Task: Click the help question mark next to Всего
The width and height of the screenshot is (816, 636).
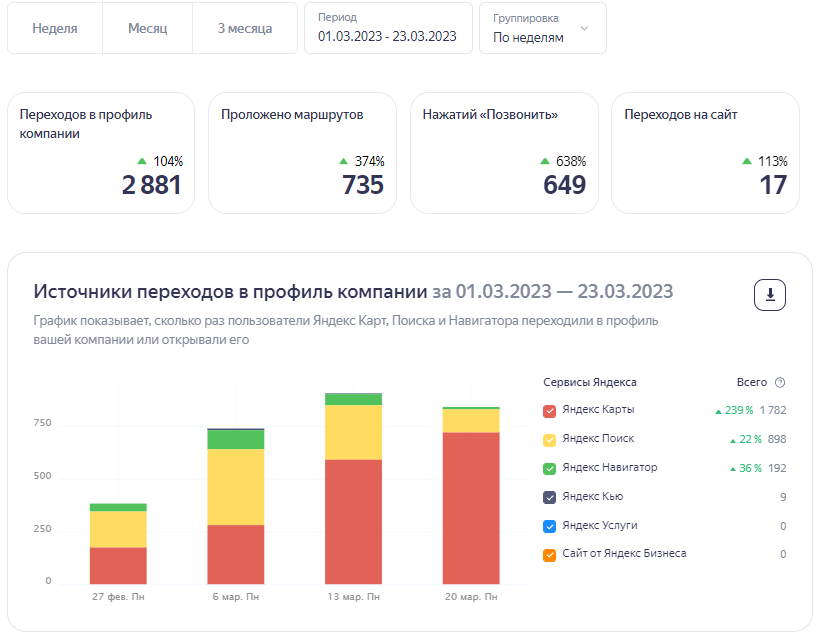Action: point(780,383)
